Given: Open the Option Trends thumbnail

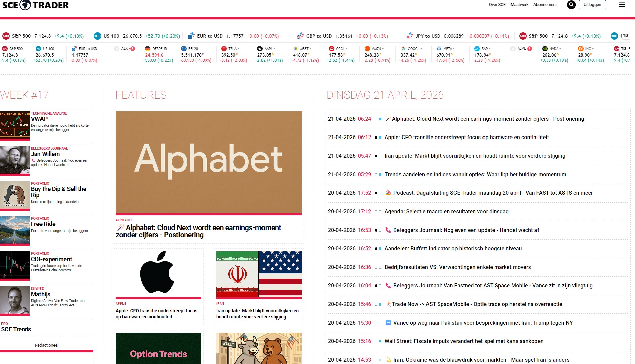Looking at the screenshot, I should pos(158,348).
